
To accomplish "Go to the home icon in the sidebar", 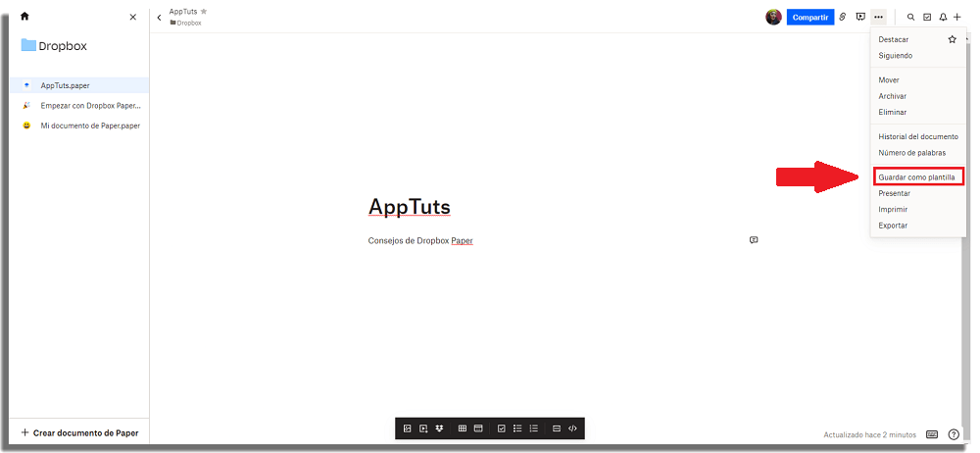I will [x=24, y=17].
